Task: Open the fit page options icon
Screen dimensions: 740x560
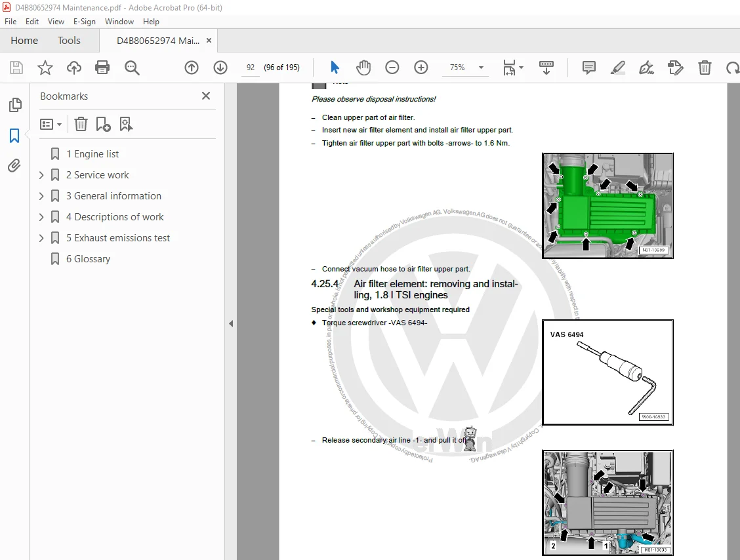Action: (x=509, y=68)
